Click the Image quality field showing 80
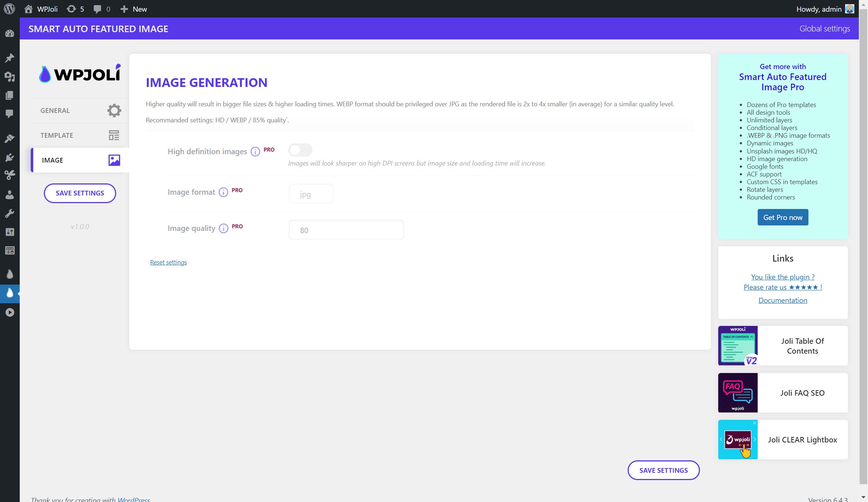This screenshot has height=502, width=868. pos(346,230)
